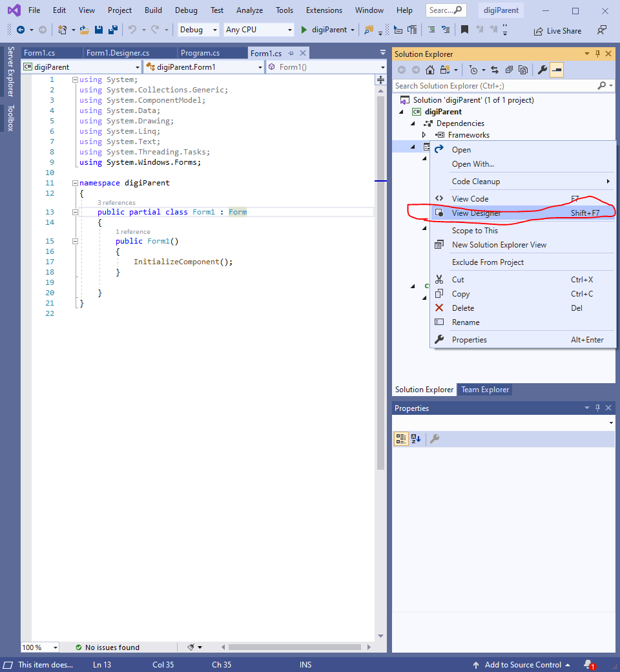Open the Toolbox side tab
This screenshot has height=672, width=620.
(11, 118)
